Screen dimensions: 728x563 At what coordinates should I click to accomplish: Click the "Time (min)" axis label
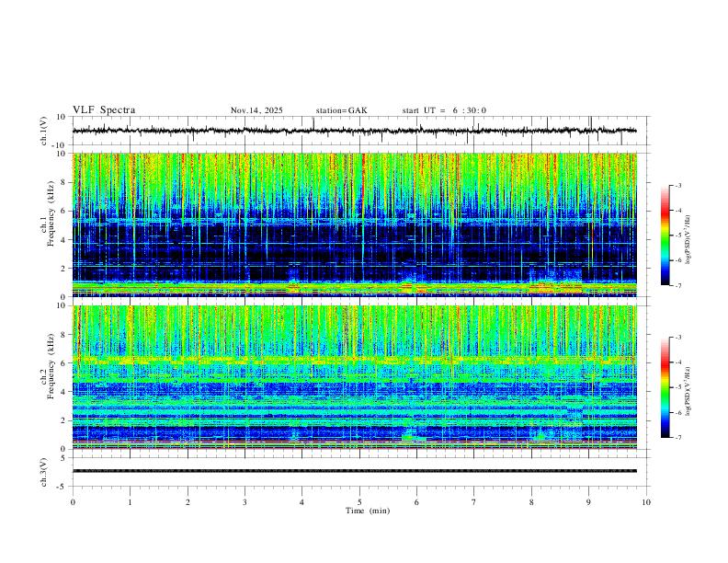pos(368,511)
